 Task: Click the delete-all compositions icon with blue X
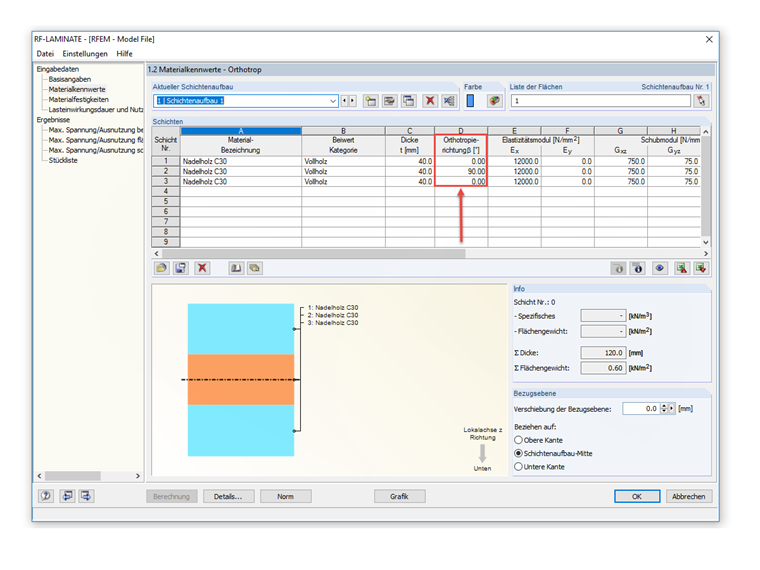[449, 101]
